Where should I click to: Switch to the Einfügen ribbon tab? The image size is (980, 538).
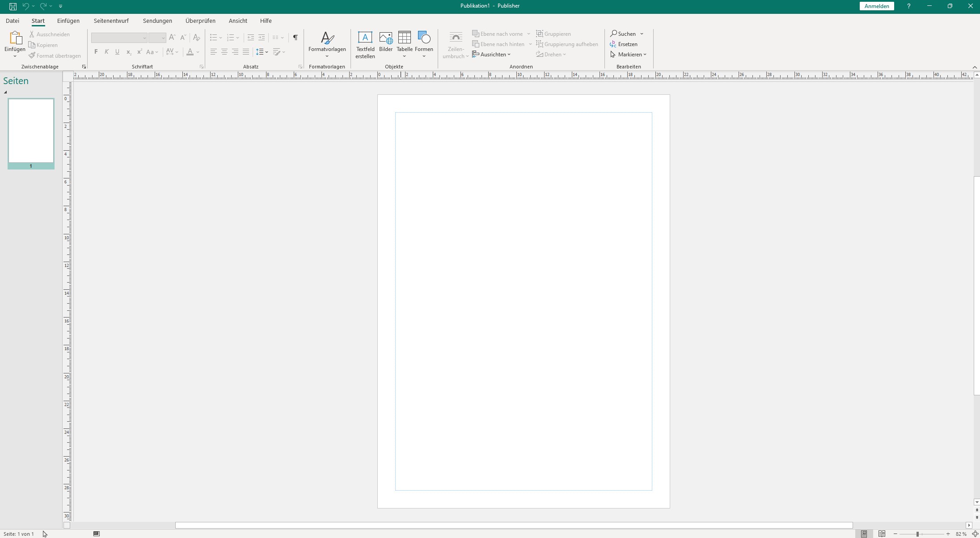click(x=68, y=21)
